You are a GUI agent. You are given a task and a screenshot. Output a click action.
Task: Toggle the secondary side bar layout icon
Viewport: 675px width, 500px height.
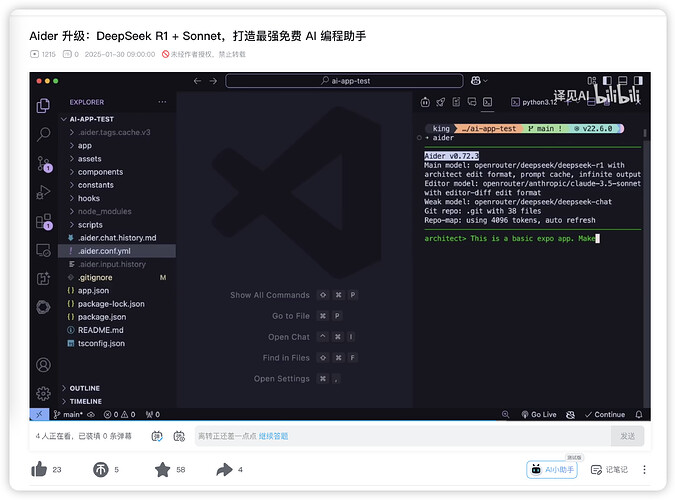coord(638,81)
